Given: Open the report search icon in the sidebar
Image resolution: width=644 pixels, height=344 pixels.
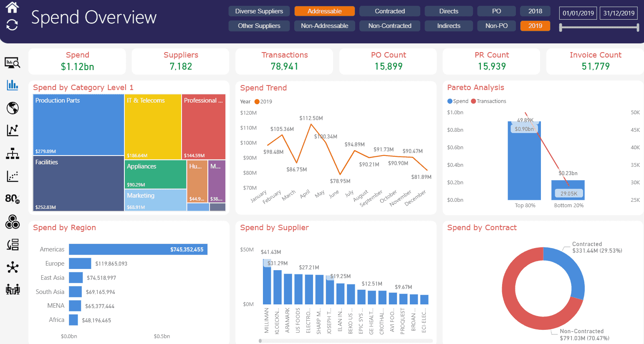Looking at the screenshot, I should pos(12,63).
